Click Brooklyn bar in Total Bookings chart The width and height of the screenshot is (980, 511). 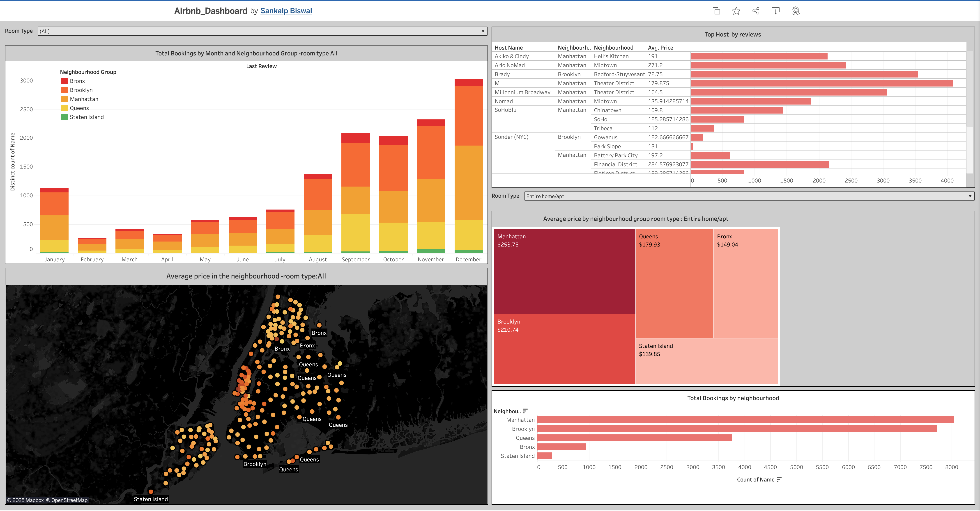click(x=737, y=429)
